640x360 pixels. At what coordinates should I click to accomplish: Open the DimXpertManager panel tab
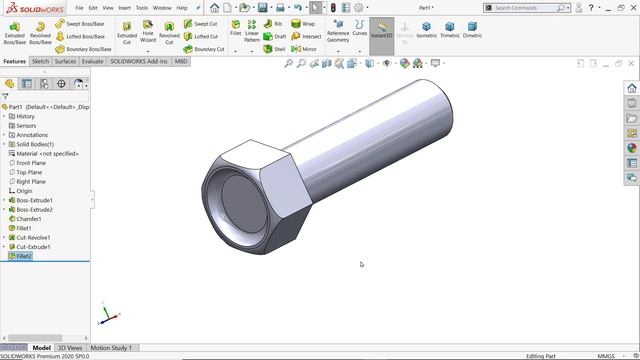coord(61,84)
